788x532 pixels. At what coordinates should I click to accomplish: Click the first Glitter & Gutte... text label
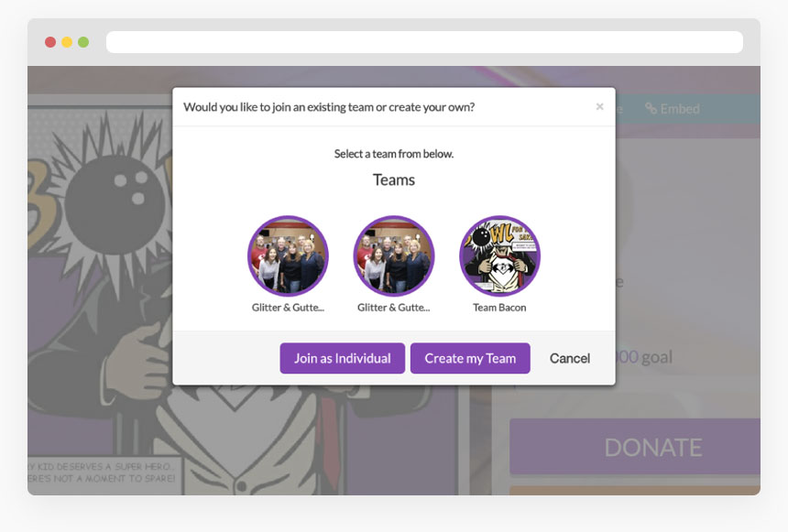click(x=288, y=308)
